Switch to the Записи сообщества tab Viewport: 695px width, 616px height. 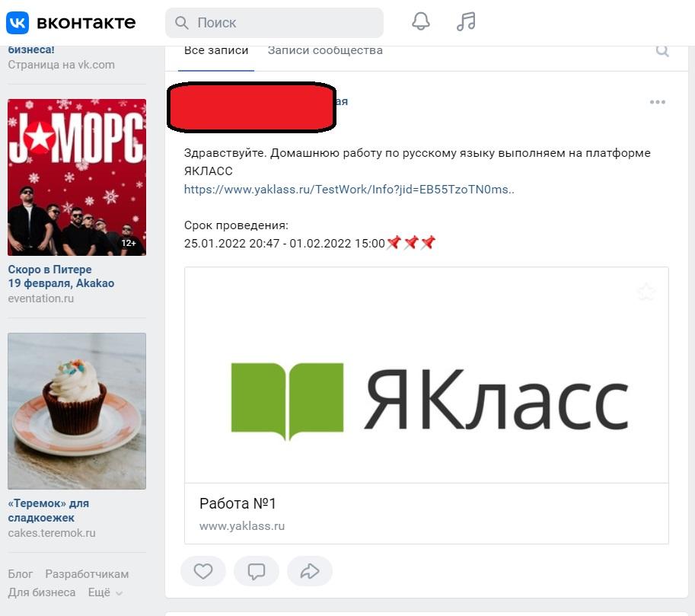click(325, 50)
